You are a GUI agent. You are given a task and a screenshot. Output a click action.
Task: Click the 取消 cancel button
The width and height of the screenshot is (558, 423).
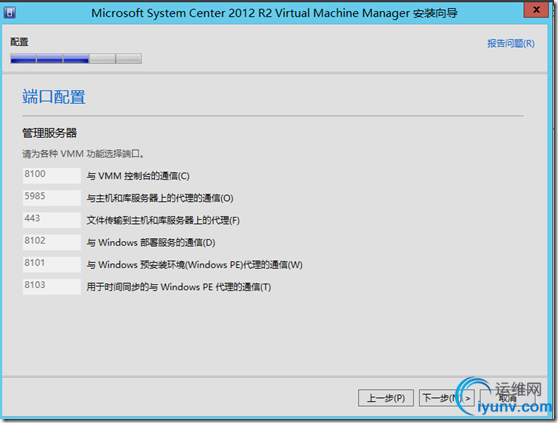coord(507,398)
